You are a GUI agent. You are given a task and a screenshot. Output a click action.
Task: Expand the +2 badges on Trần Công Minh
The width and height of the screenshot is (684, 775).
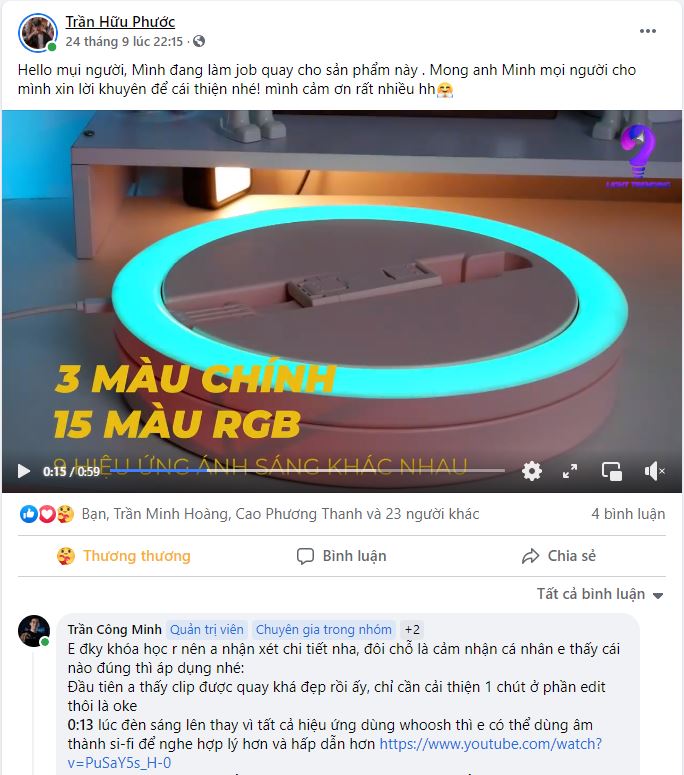click(412, 629)
